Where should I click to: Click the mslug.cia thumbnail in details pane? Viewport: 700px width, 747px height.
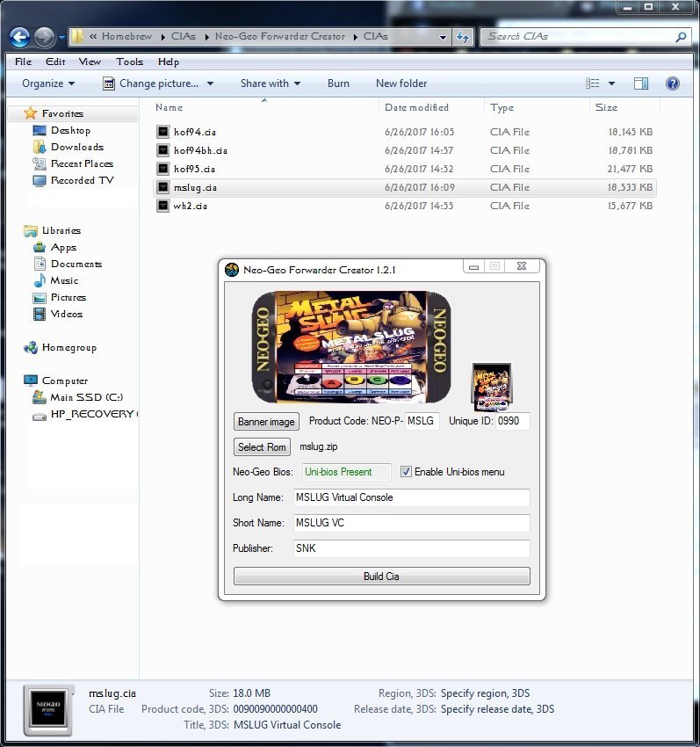pos(48,710)
